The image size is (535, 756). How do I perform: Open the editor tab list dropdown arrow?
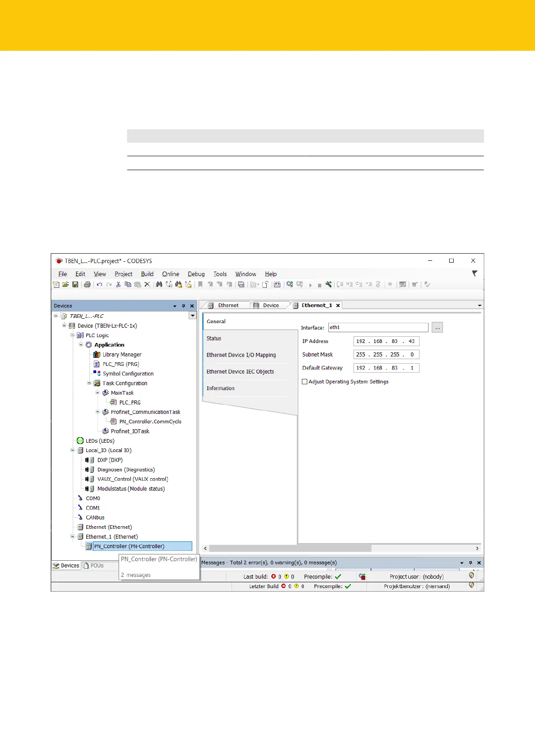click(479, 305)
